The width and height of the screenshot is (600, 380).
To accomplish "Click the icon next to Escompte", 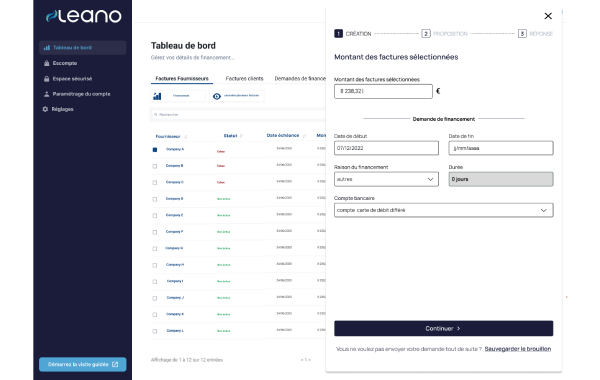I will (x=47, y=63).
